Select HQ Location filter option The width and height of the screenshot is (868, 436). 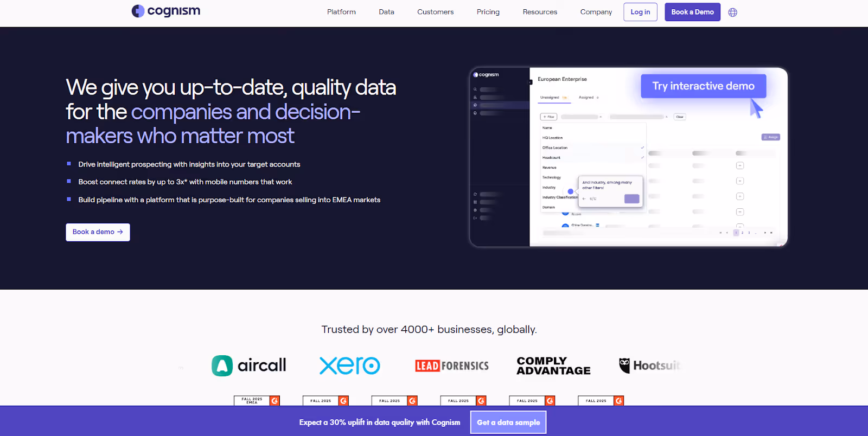coord(593,138)
